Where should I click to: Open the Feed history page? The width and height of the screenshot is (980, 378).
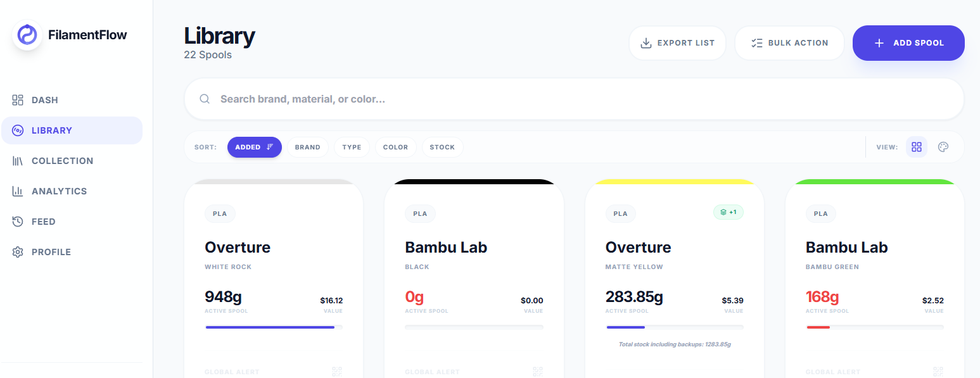pyautogui.click(x=43, y=222)
